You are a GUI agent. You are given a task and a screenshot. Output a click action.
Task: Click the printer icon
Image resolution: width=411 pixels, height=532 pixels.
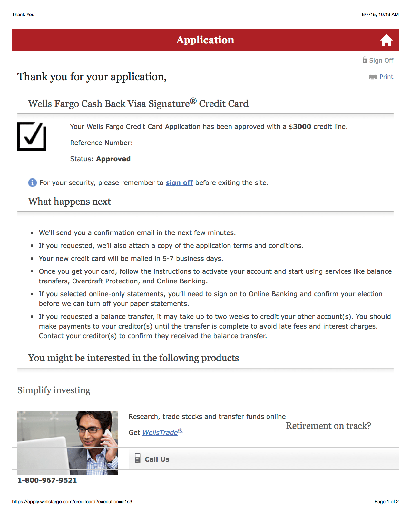(x=373, y=77)
